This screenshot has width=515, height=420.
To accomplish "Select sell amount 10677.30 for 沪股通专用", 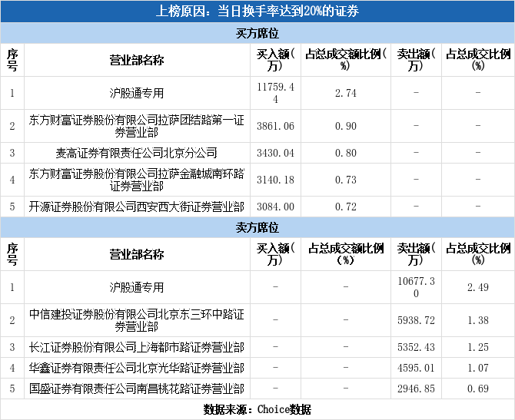I will (416, 287).
